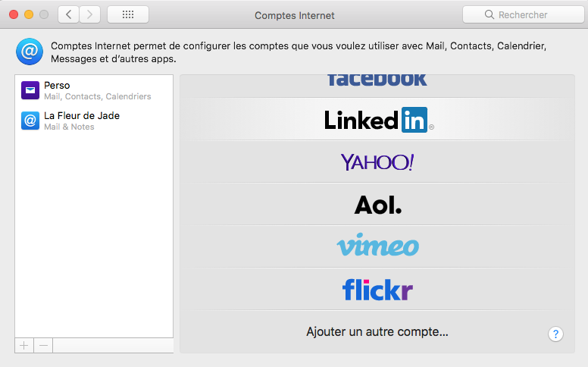Choose Vimeo account type
Viewport: 588px width, 367px height.
[x=377, y=246]
